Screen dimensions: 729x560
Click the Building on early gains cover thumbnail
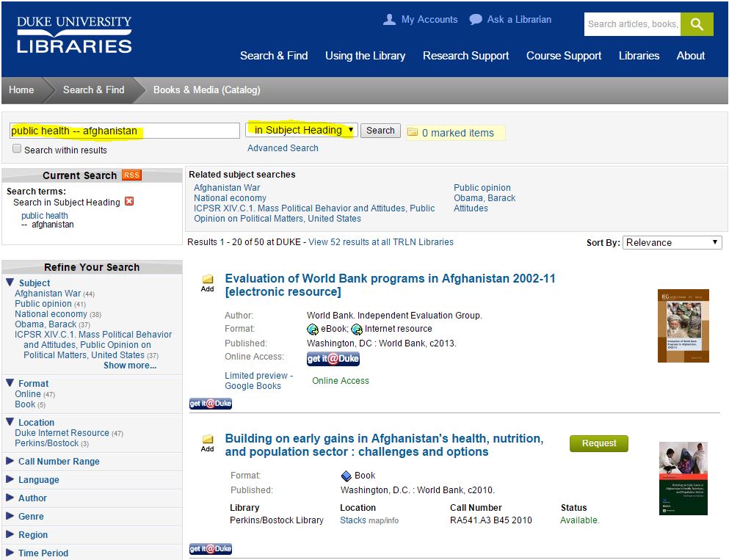click(x=683, y=479)
